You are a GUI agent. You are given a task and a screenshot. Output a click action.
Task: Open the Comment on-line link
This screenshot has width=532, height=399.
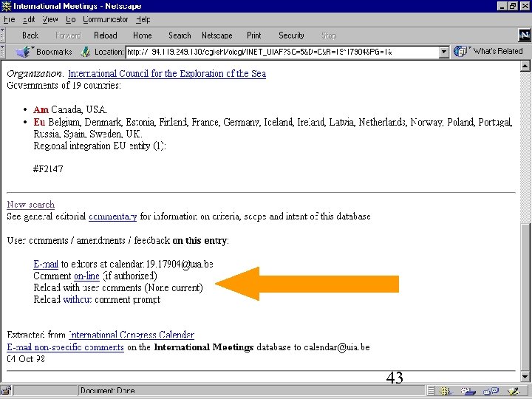tap(86, 276)
